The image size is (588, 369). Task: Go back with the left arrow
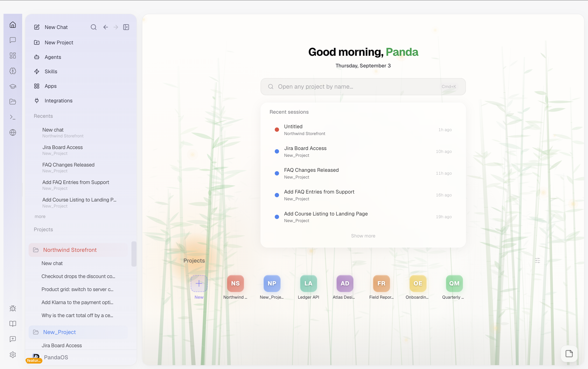106,27
